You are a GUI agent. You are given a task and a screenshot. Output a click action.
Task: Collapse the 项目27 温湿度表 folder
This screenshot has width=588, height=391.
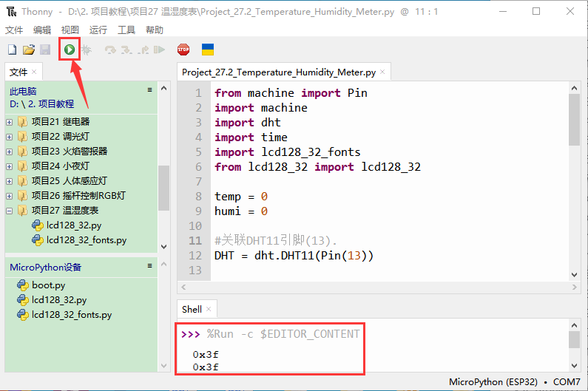click(10, 211)
